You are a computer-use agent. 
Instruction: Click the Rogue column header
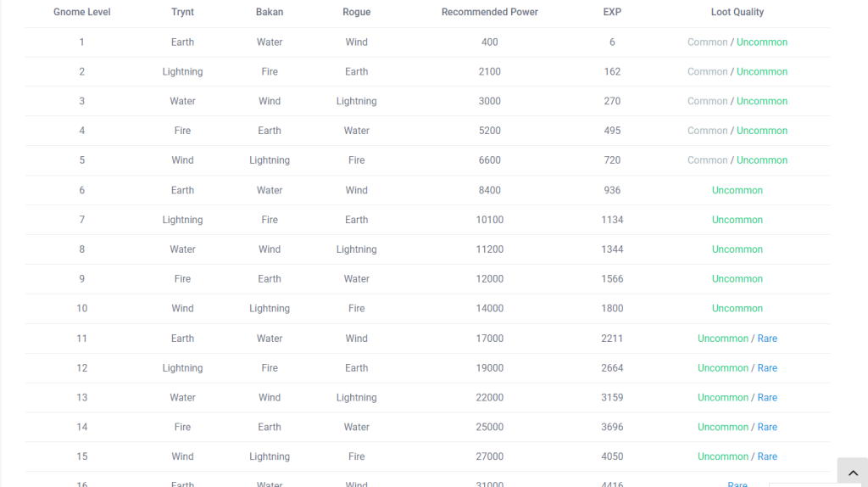click(356, 12)
